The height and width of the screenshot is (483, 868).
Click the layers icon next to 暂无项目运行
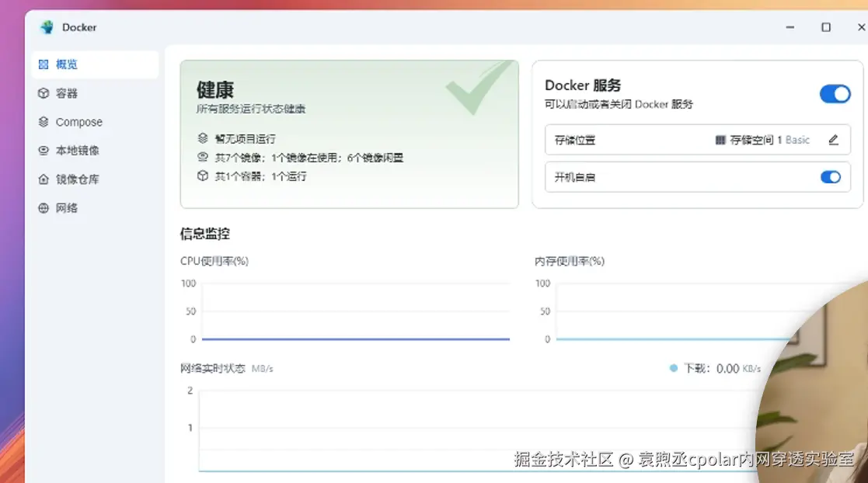(x=203, y=138)
